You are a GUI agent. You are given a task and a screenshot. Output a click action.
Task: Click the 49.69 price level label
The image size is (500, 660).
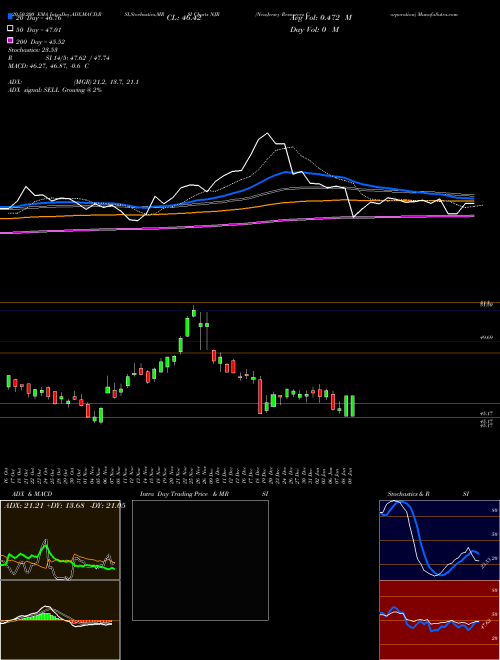click(486, 337)
